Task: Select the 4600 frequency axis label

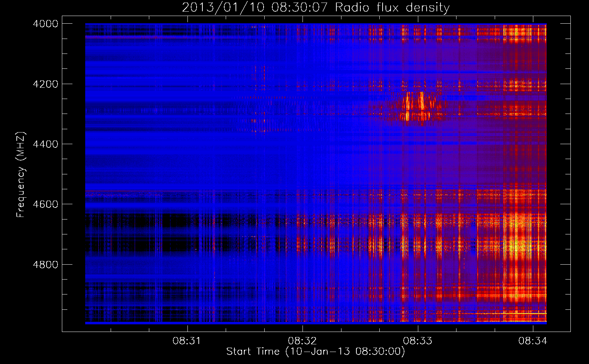Action: click(46, 204)
